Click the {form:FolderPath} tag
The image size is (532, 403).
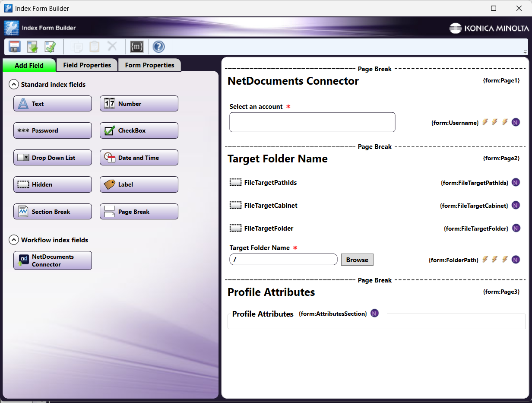pos(453,260)
